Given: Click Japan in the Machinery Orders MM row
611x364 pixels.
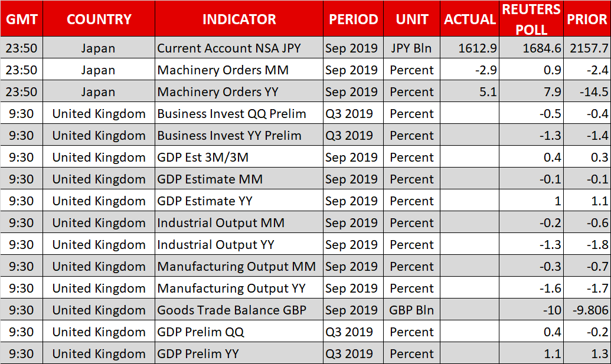Looking at the screenshot, I should (98, 70).
